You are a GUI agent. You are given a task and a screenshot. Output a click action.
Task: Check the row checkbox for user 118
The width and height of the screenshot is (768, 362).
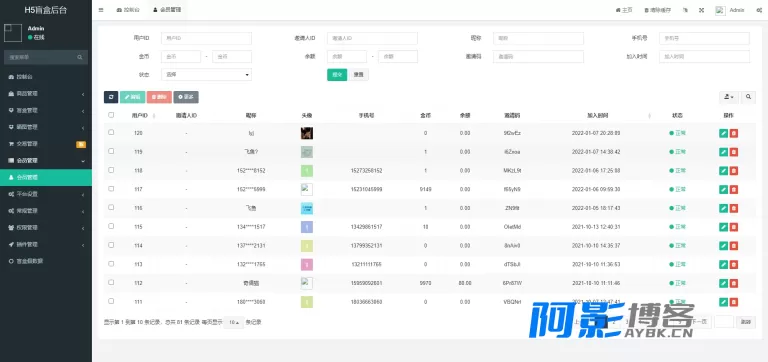pos(111,169)
